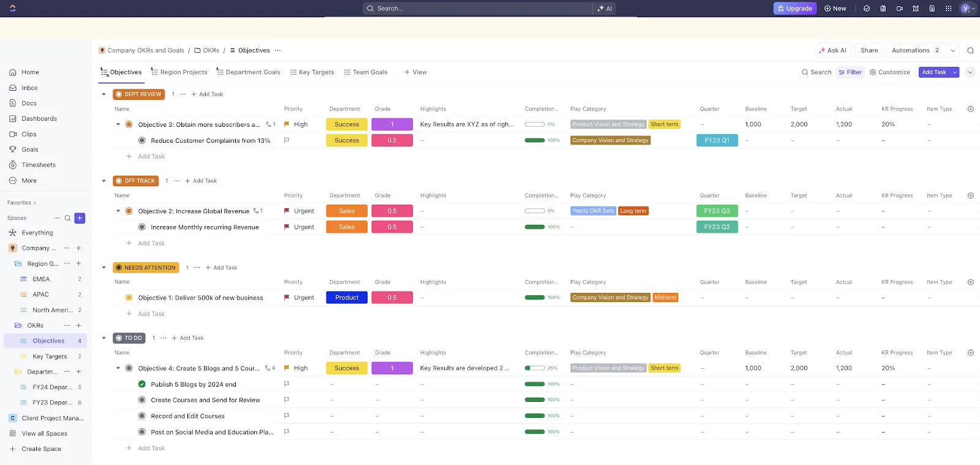The image size is (980, 465).
Task: Open Timesheets in the sidebar
Action: point(39,165)
